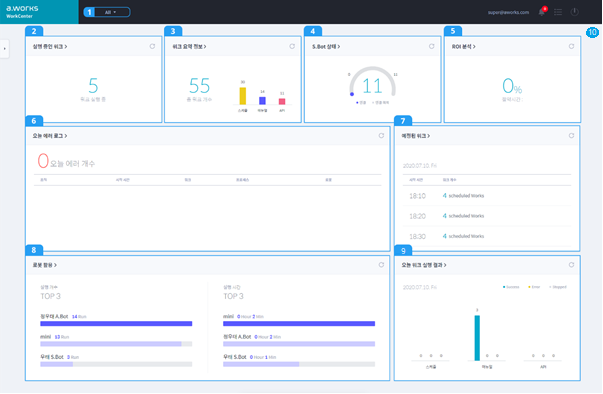Expand the collapsed left sidebar arrow

4,49
